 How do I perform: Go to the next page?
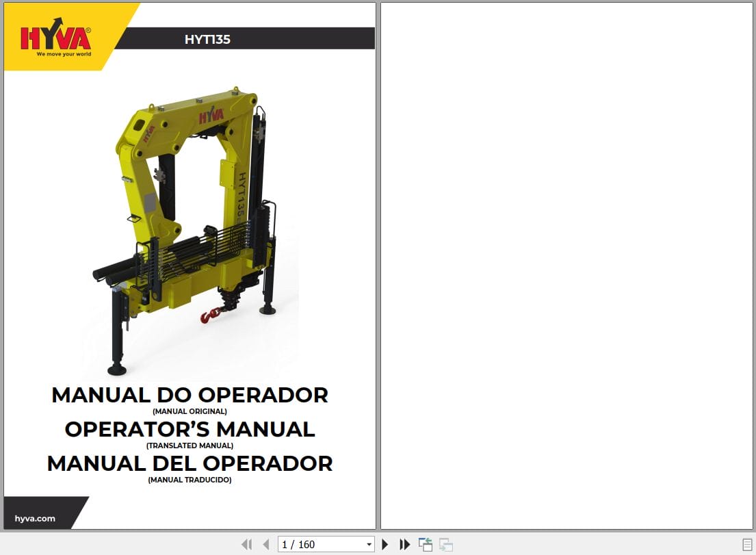pyautogui.click(x=384, y=544)
